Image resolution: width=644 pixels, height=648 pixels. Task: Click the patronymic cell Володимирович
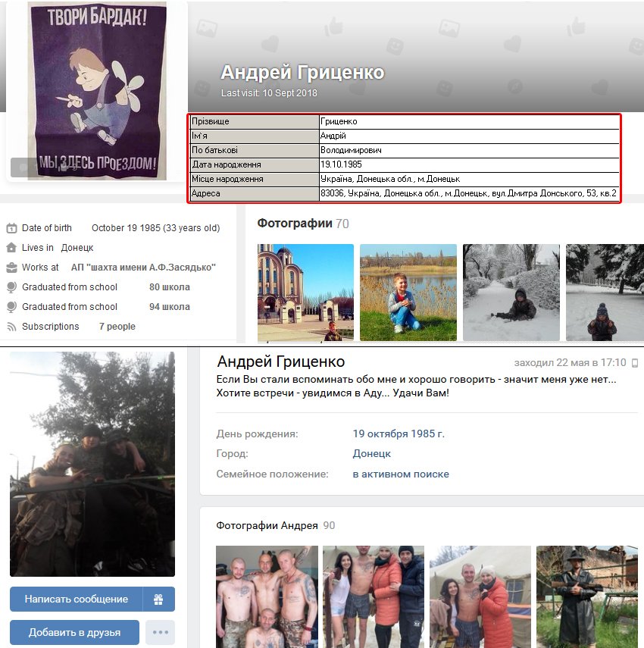coord(470,150)
